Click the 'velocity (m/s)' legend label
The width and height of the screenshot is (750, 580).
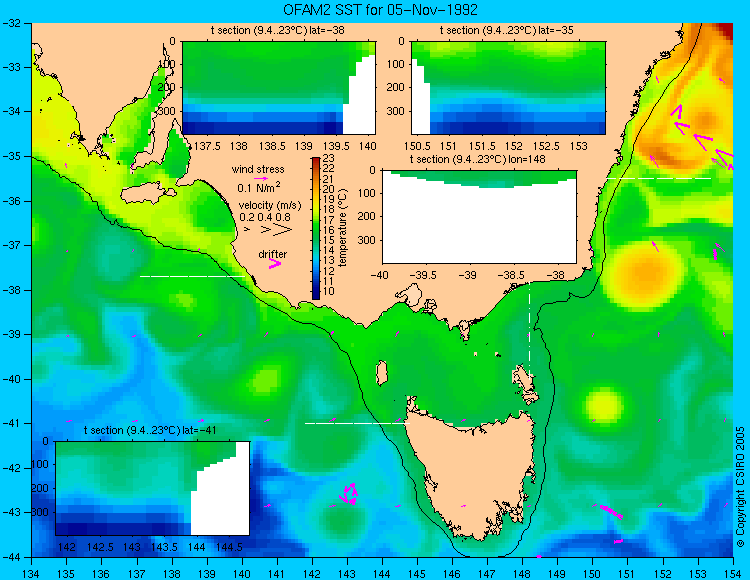(270, 206)
